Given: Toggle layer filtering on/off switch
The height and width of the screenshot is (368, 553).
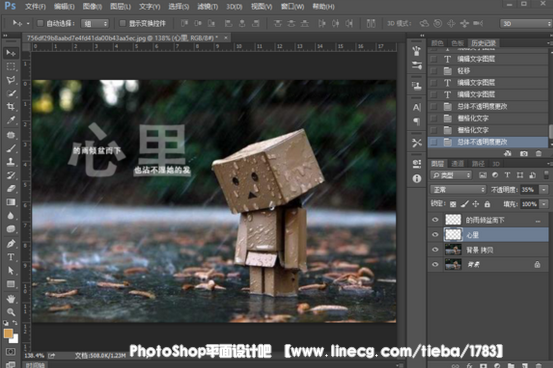Looking at the screenshot, I should [546, 175].
